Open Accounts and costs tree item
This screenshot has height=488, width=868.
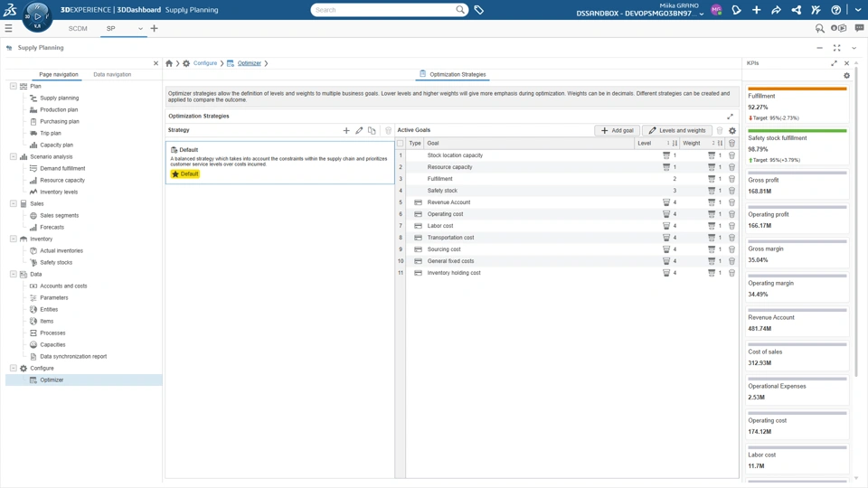coord(63,286)
